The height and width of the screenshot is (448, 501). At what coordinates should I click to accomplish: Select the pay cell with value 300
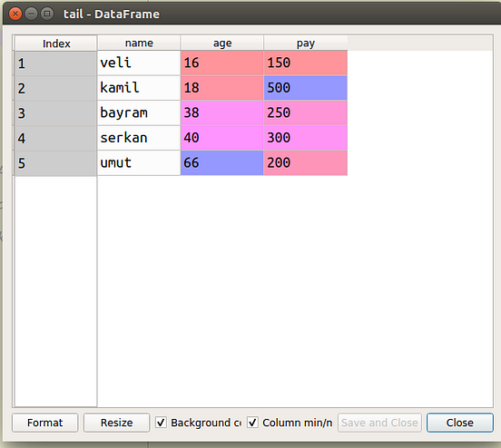pyautogui.click(x=306, y=138)
